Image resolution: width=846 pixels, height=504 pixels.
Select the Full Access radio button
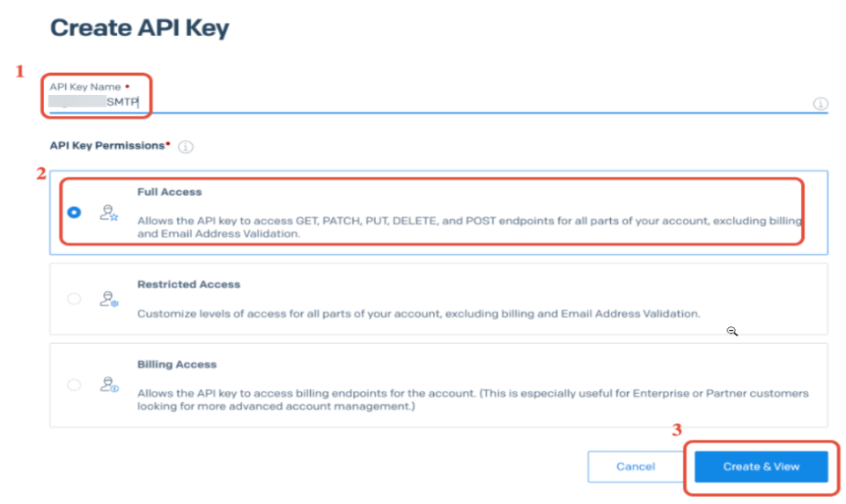[x=74, y=212]
